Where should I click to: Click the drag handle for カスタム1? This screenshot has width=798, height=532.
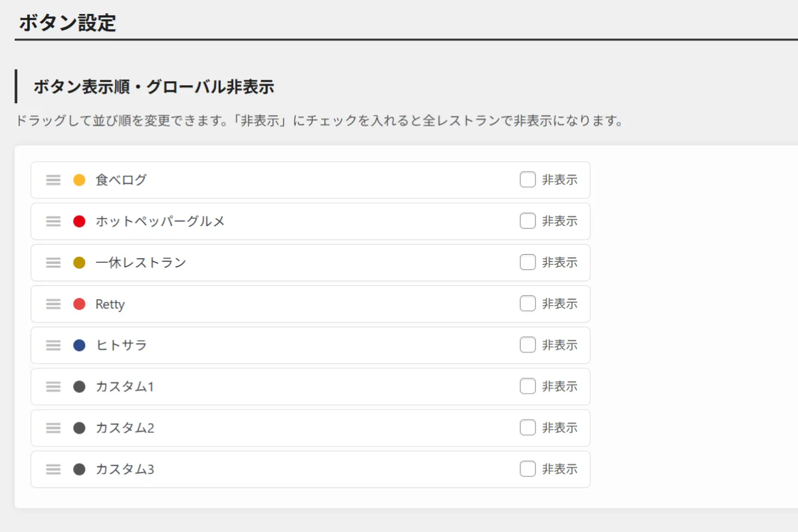point(53,386)
